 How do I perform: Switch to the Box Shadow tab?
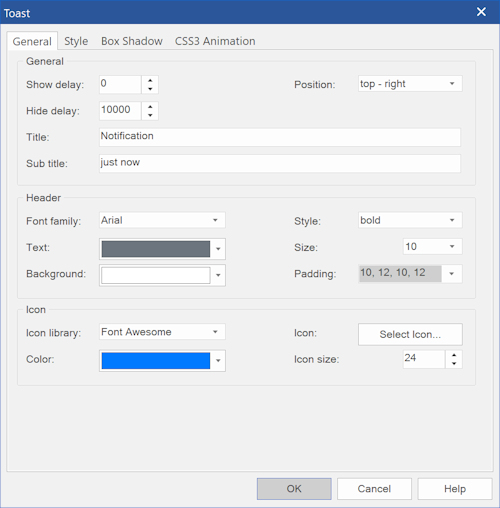click(132, 41)
